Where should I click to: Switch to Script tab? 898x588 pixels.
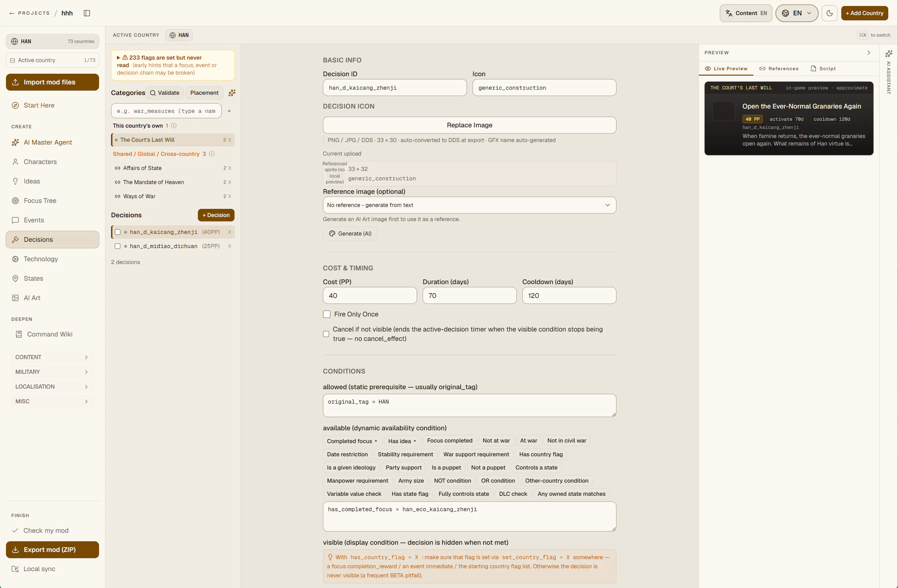[823, 69]
